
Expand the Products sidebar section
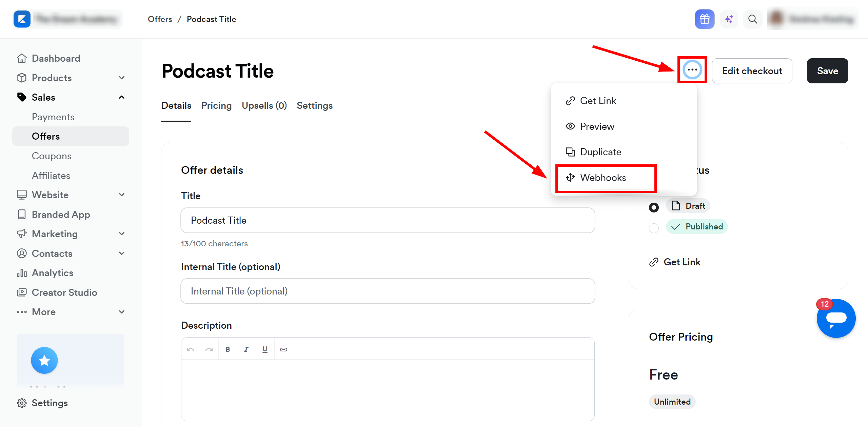(x=122, y=78)
